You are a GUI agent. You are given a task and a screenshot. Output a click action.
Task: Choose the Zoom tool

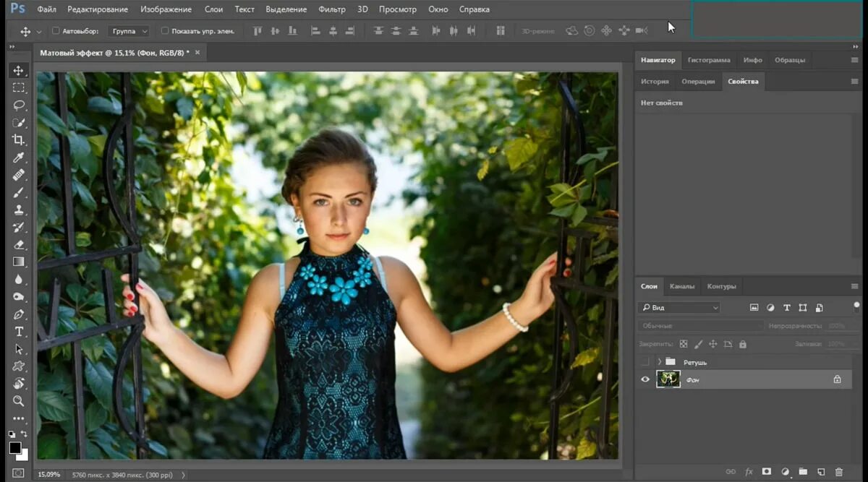(x=19, y=401)
